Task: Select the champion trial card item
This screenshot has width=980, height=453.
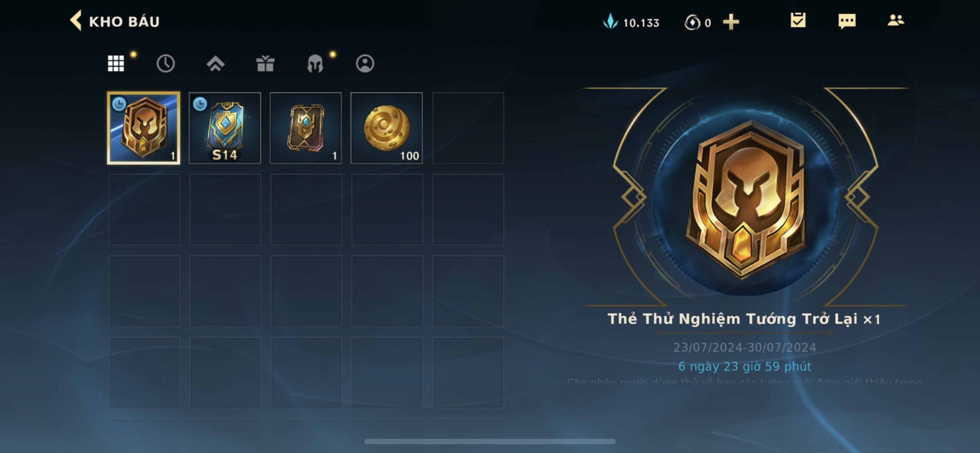Action: 143,128
